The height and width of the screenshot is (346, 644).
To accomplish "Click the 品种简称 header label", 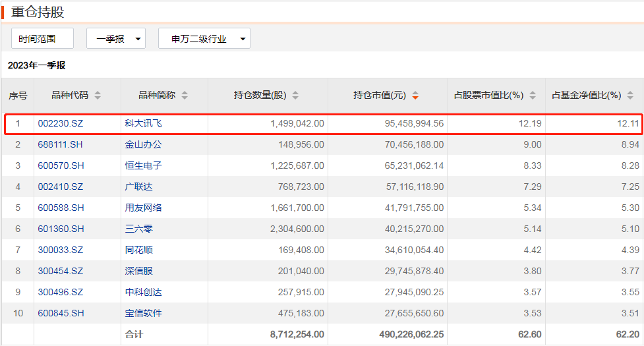I will point(157,95).
